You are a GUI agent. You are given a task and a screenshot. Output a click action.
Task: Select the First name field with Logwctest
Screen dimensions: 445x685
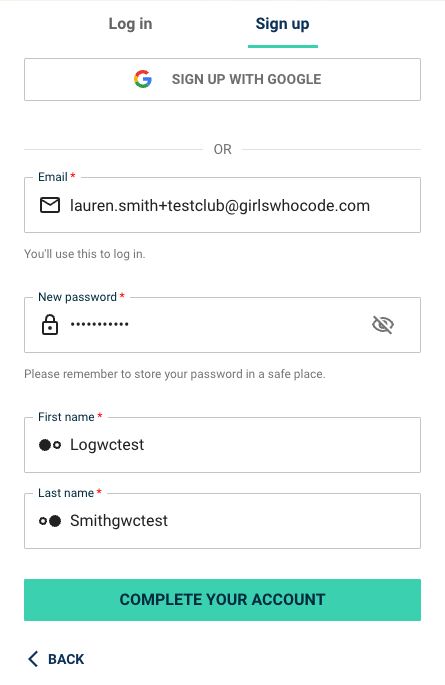click(x=222, y=445)
